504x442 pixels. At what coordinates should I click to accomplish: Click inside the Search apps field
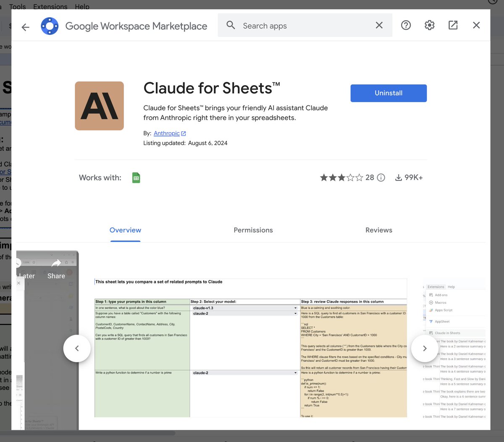pyautogui.click(x=294, y=25)
